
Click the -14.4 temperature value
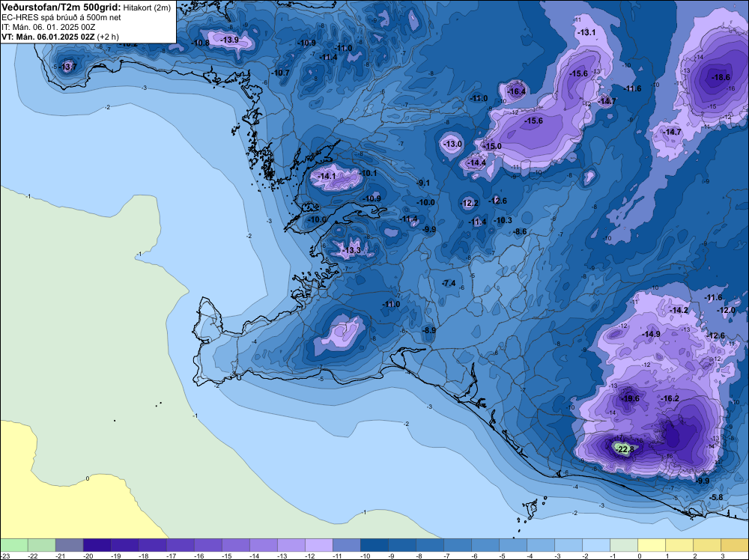click(x=476, y=162)
